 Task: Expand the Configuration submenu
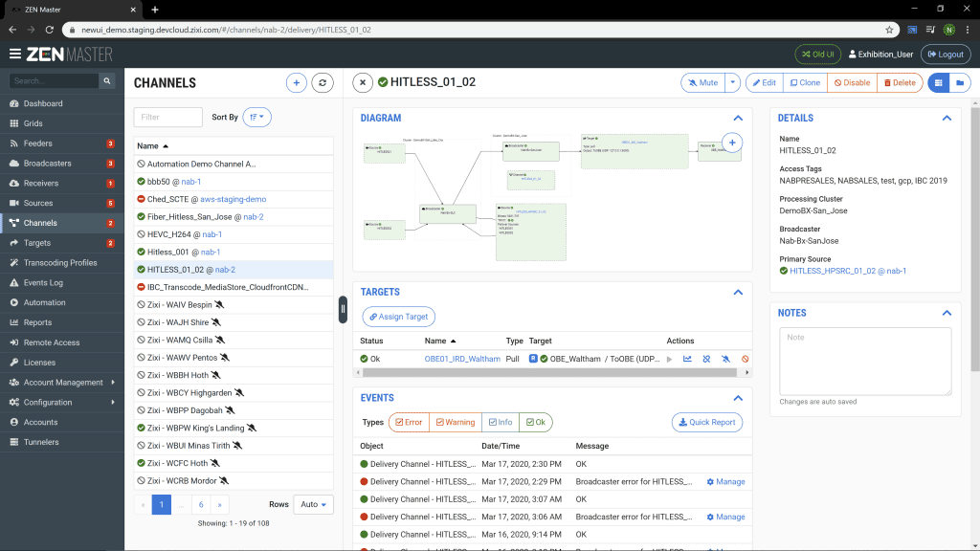point(62,403)
